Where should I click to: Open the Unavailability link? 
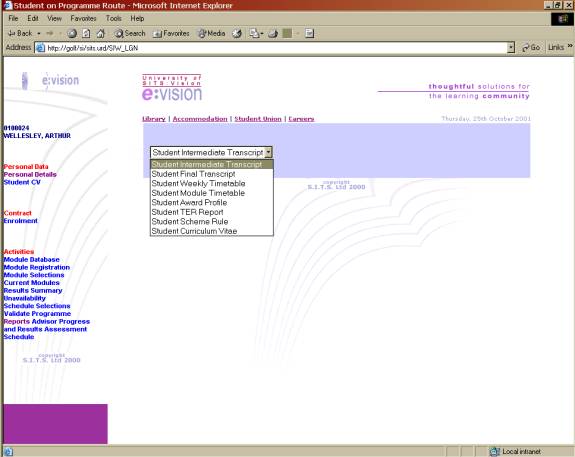(x=25, y=298)
